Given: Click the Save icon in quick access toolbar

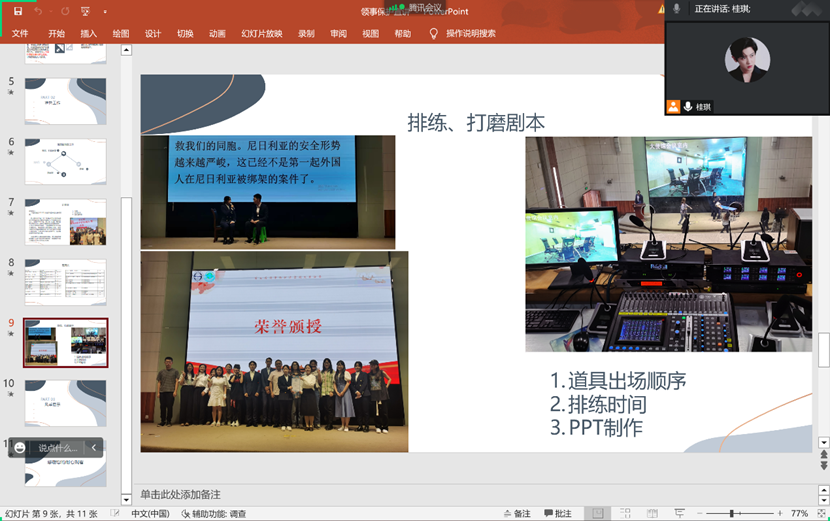Looking at the screenshot, I should 17,11.
